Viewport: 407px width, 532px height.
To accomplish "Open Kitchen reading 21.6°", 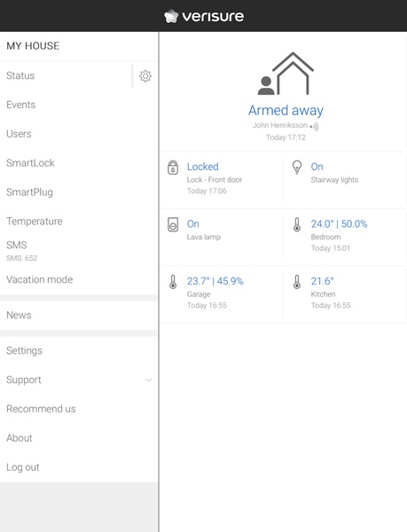I will click(x=322, y=281).
